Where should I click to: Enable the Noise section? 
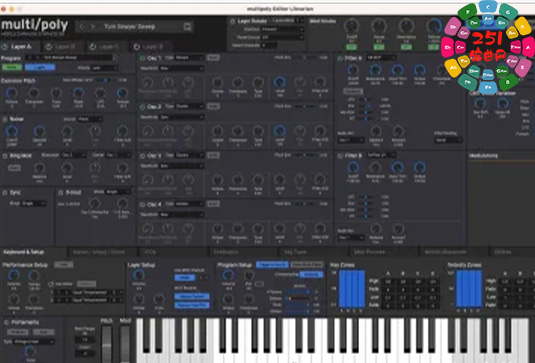(5, 119)
